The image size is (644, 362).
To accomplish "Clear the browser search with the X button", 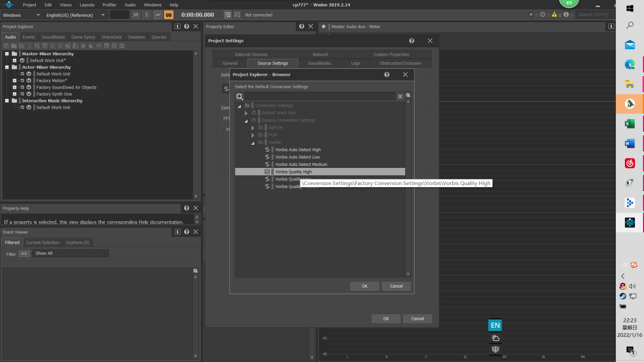I will click(x=400, y=97).
